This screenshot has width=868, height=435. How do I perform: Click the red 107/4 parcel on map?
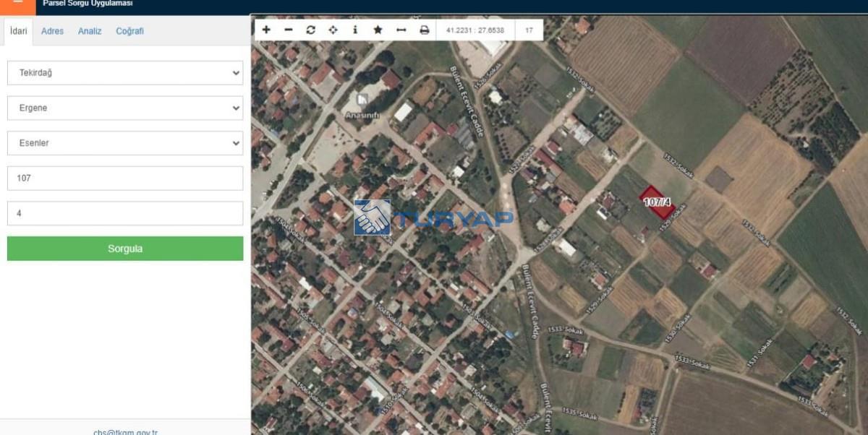pos(657,202)
